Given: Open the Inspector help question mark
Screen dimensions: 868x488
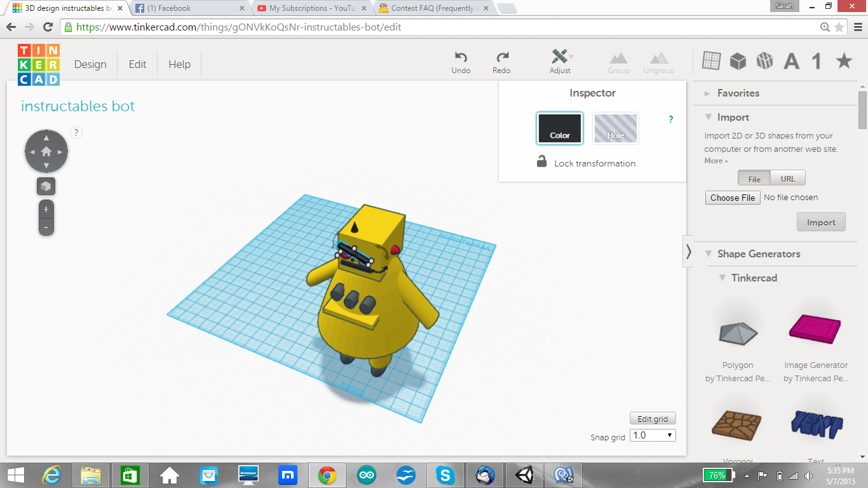Looking at the screenshot, I should click(671, 119).
